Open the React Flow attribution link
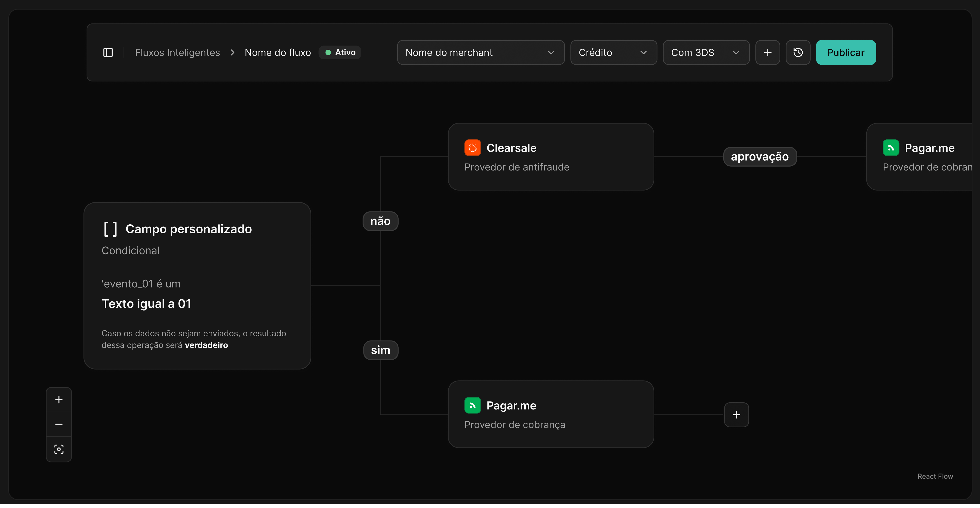Viewport: 980px width, 508px height. 935,476
